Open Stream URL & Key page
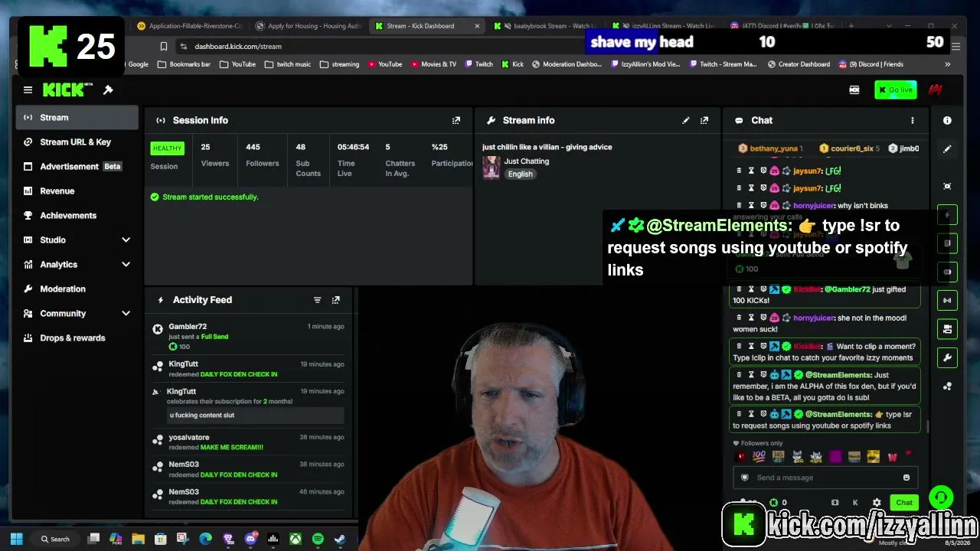Viewport: 980px width, 551px height. 77,142
